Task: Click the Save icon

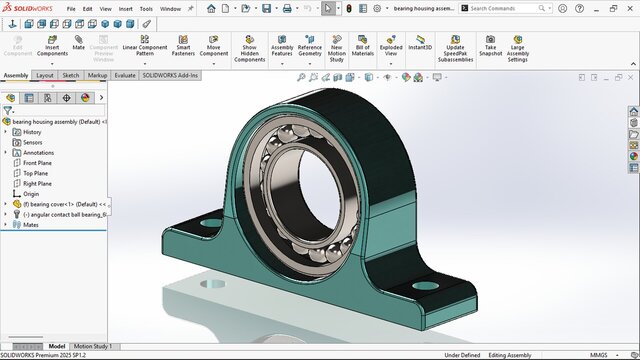Action: click(x=267, y=8)
